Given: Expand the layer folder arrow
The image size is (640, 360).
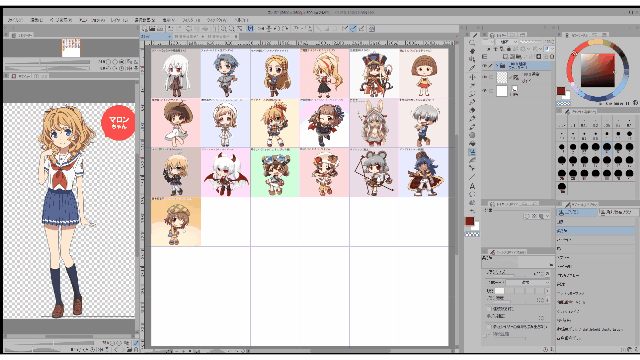Looking at the screenshot, I should pyautogui.click(x=497, y=65).
